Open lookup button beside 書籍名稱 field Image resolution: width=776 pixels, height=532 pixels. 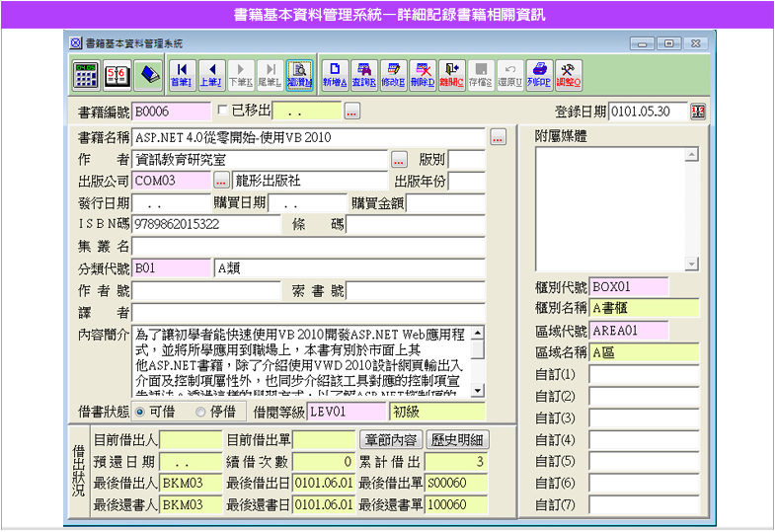point(498,137)
